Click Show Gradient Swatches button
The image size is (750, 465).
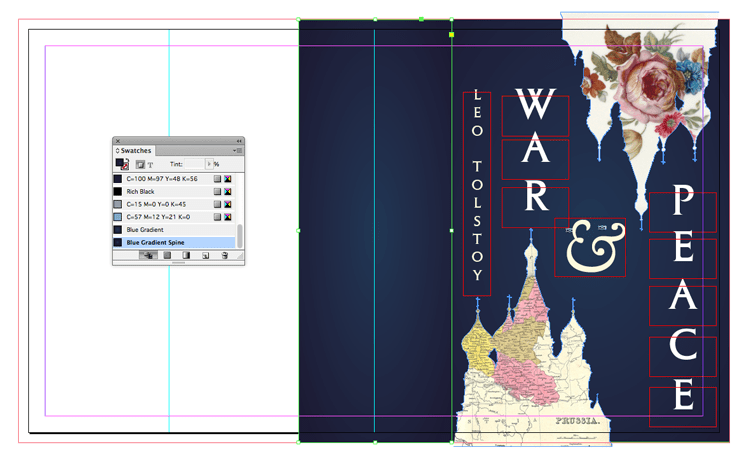coord(186,255)
